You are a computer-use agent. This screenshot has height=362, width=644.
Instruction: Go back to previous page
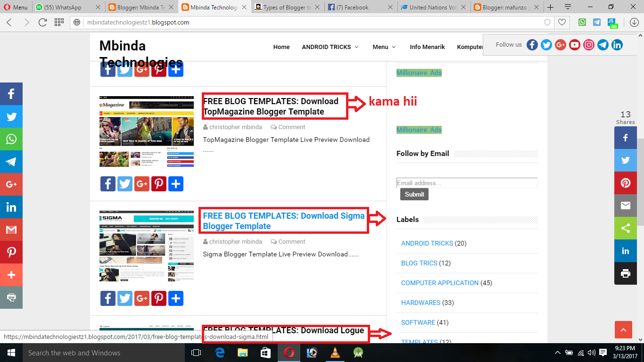(9, 22)
